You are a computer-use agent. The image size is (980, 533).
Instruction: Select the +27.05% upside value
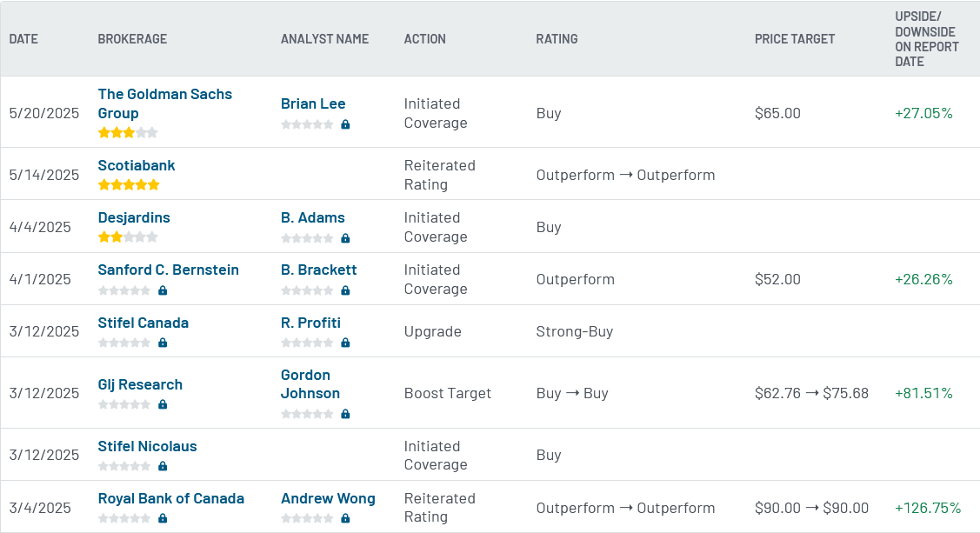(x=923, y=113)
